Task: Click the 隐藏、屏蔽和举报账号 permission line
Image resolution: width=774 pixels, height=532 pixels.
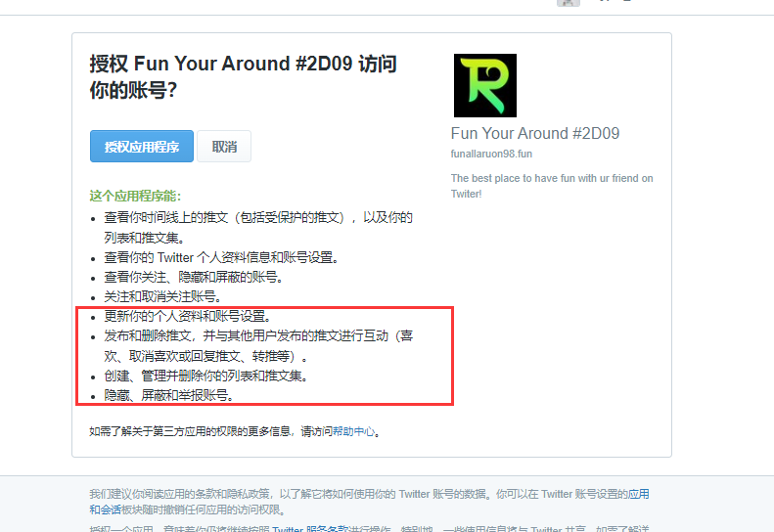Action: click(169, 395)
